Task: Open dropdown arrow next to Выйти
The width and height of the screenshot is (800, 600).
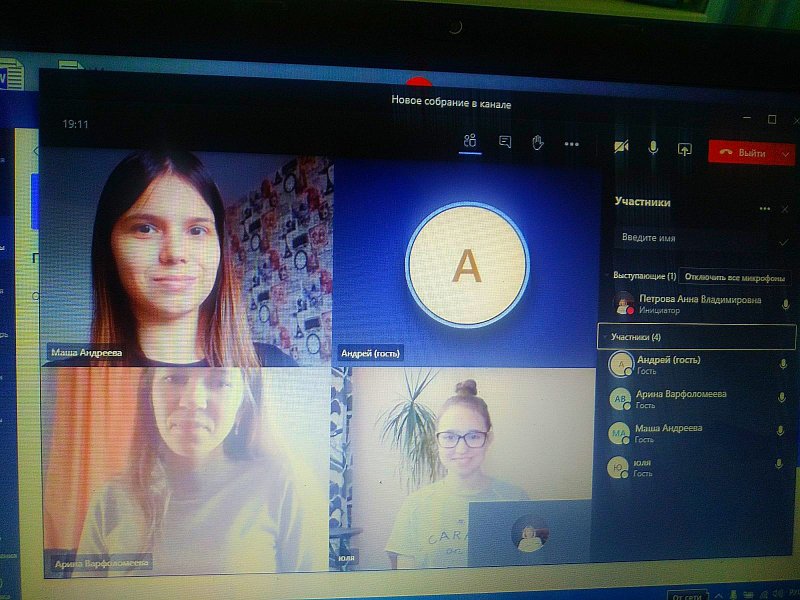Action: coord(786,154)
